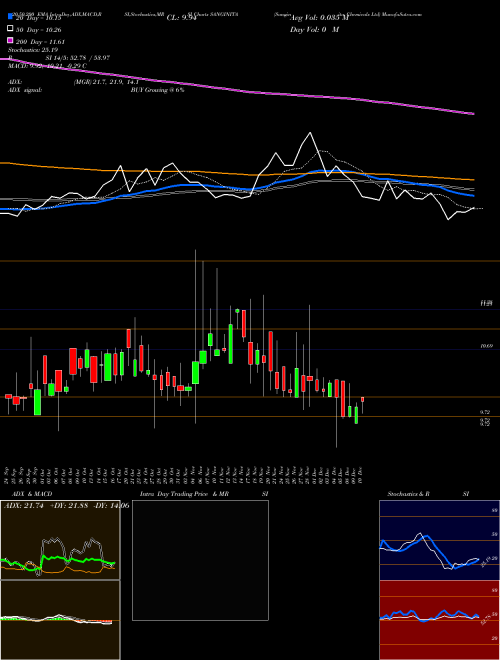The height and width of the screenshot is (660, 500).
Task: Open the empty Intra Day Trading Price panel
Action: [200, 560]
